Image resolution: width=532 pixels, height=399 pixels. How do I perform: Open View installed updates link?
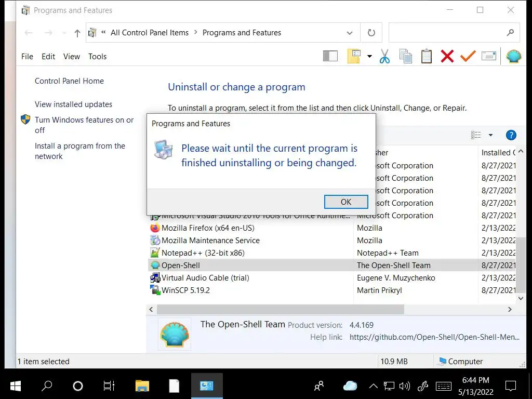click(x=73, y=104)
